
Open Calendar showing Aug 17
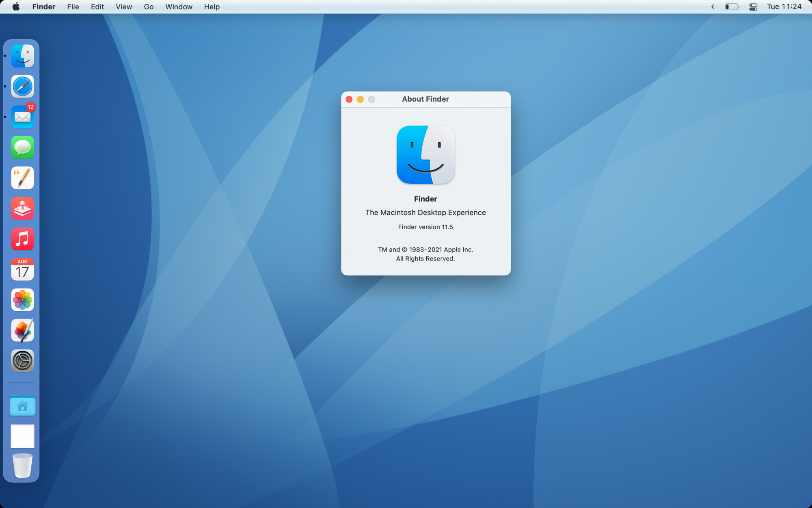pos(22,269)
